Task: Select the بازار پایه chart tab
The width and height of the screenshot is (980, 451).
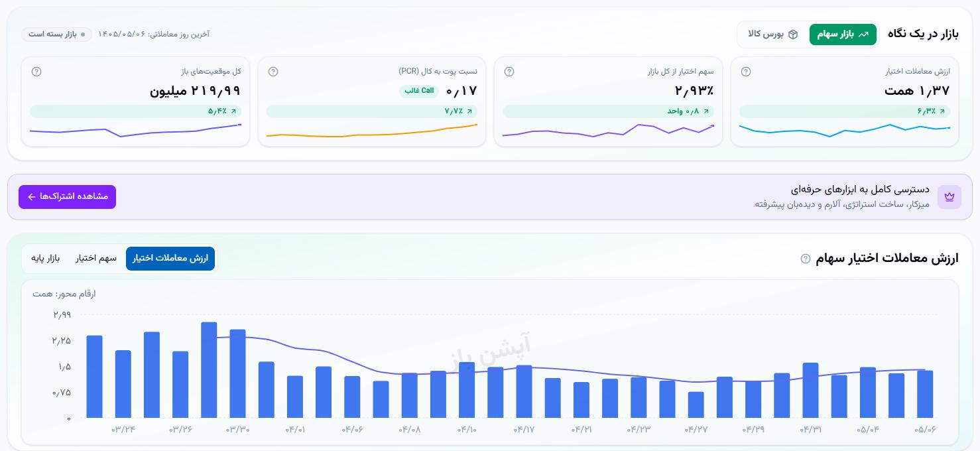Action: [x=46, y=258]
